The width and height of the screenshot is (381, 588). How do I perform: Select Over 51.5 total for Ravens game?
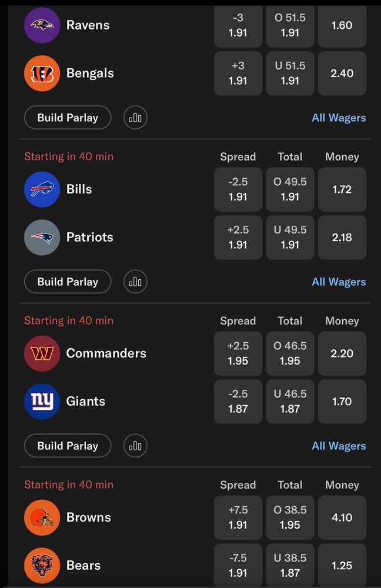point(290,25)
